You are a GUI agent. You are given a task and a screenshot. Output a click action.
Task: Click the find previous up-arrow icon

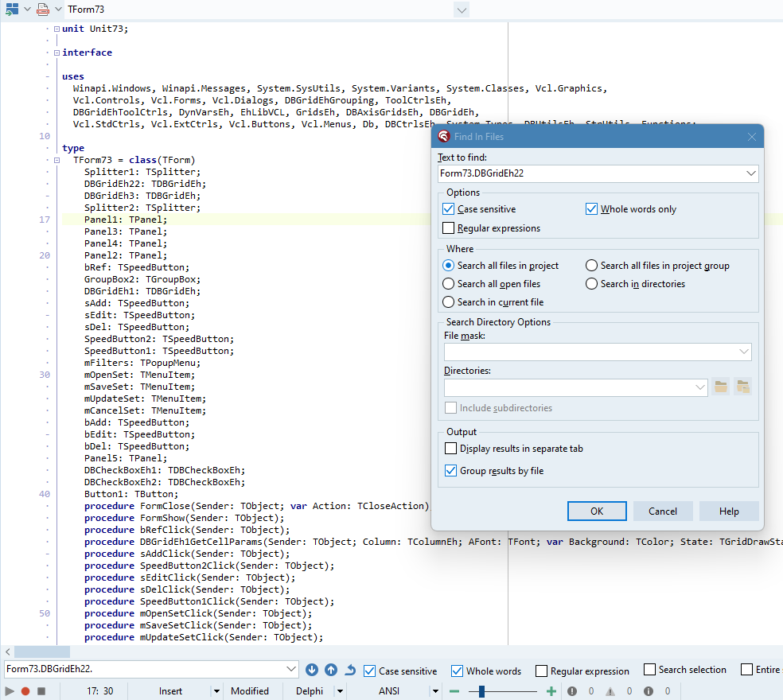(x=331, y=671)
